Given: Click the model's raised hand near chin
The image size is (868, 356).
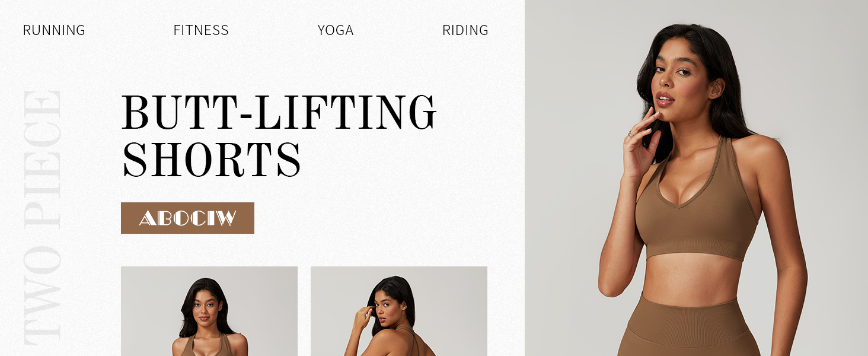Looking at the screenshot, I should tap(642, 143).
